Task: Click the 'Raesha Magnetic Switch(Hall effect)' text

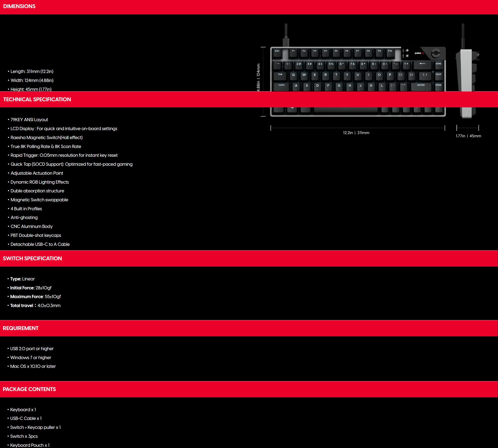Action: click(47, 138)
